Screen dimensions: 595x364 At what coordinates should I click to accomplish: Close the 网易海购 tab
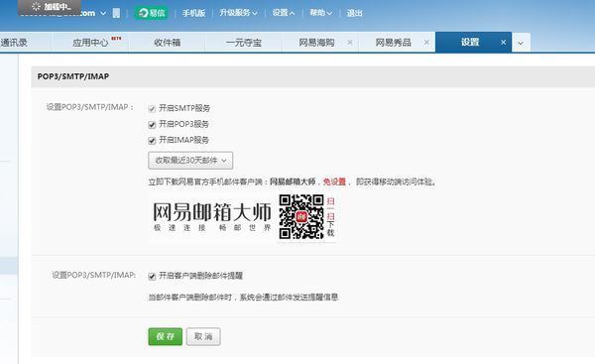pyautogui.click(x=350, y=43)
